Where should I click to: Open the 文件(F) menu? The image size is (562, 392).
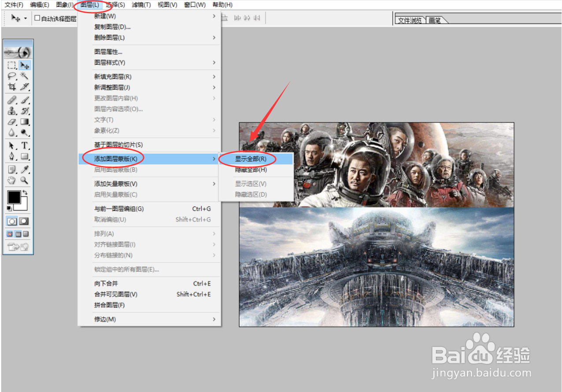point(14,5)
